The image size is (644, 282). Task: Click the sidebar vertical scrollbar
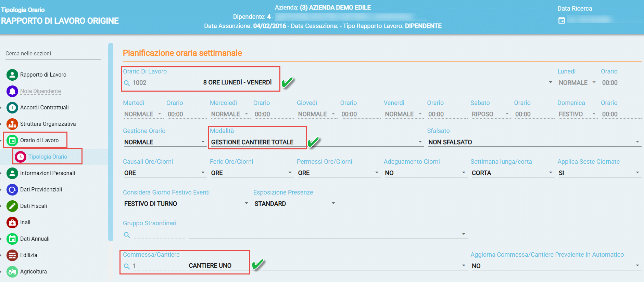(x=111, y=142)
